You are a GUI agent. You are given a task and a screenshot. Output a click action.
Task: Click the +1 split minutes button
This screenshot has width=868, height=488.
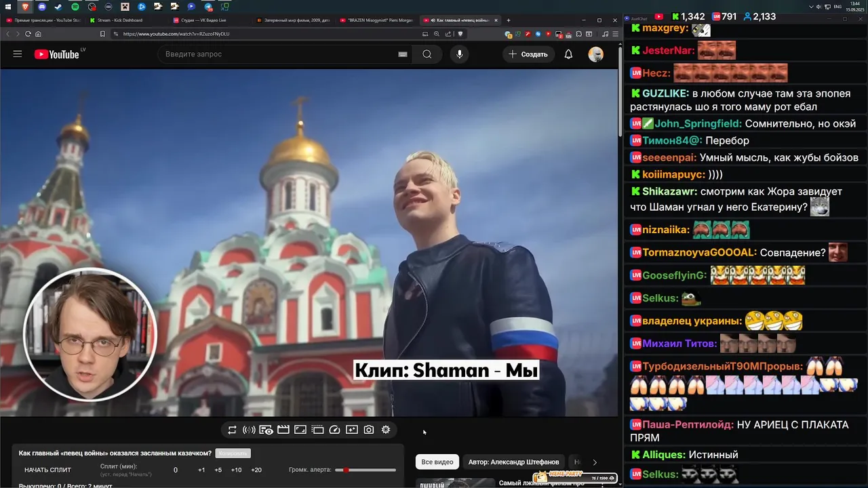coord(201,470)
